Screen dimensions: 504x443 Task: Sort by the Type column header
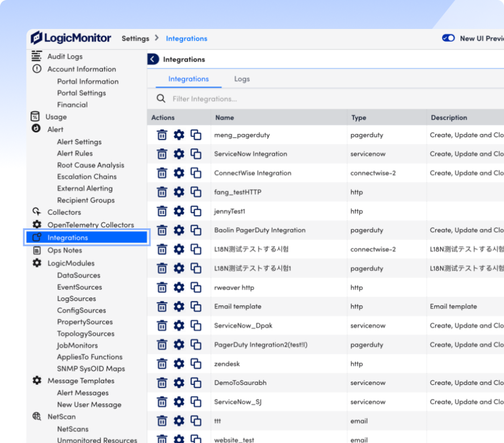359,118
